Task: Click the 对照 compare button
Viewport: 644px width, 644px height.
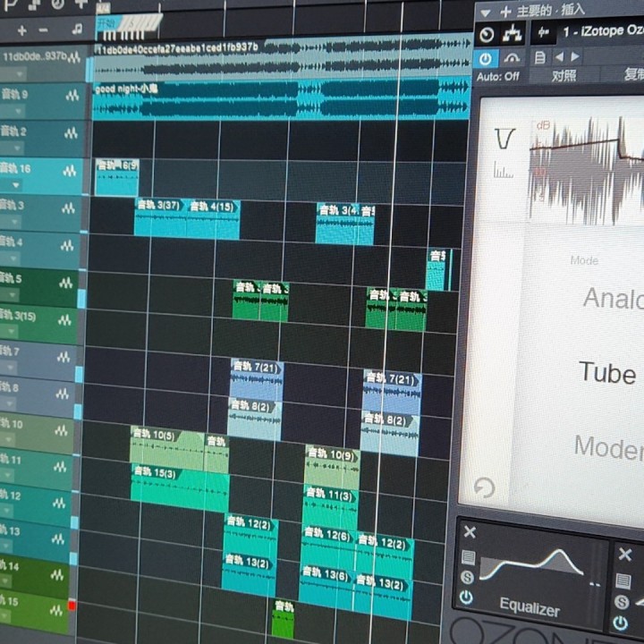Action: (x=563, y=77)
